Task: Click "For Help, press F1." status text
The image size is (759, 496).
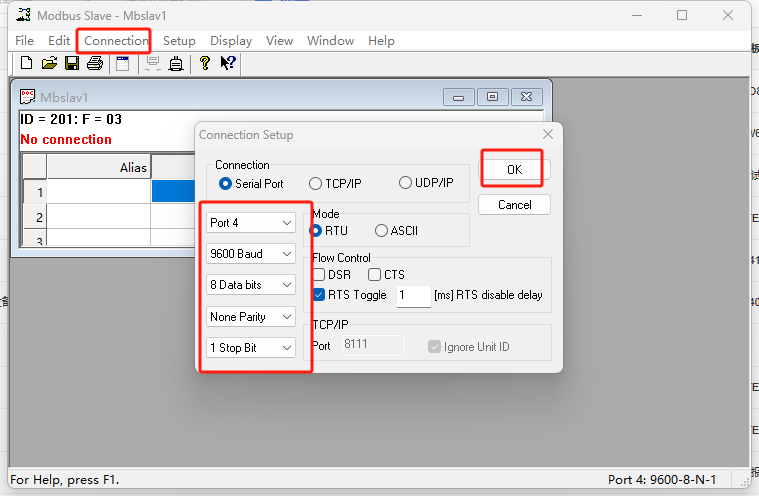Action: (x=64, y=480)
